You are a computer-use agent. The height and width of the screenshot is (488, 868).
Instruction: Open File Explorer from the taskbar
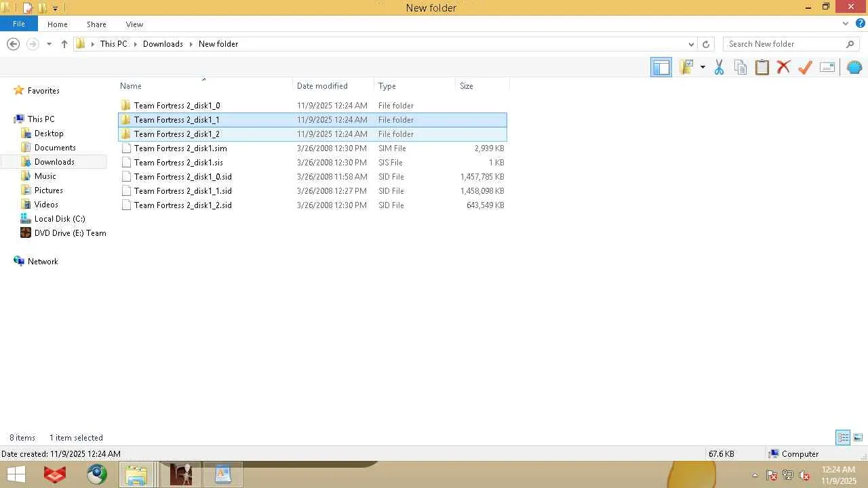(136, 475)
